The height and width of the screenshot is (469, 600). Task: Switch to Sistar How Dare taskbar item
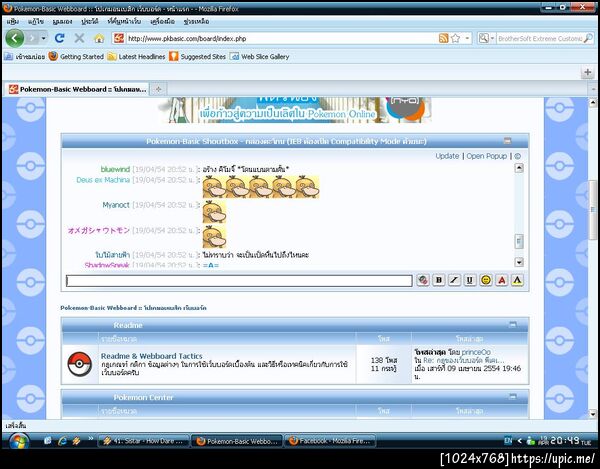pos(144,441)
